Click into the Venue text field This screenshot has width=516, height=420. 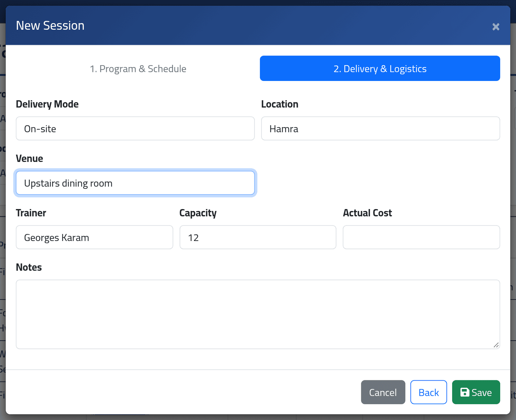(135, 183)
